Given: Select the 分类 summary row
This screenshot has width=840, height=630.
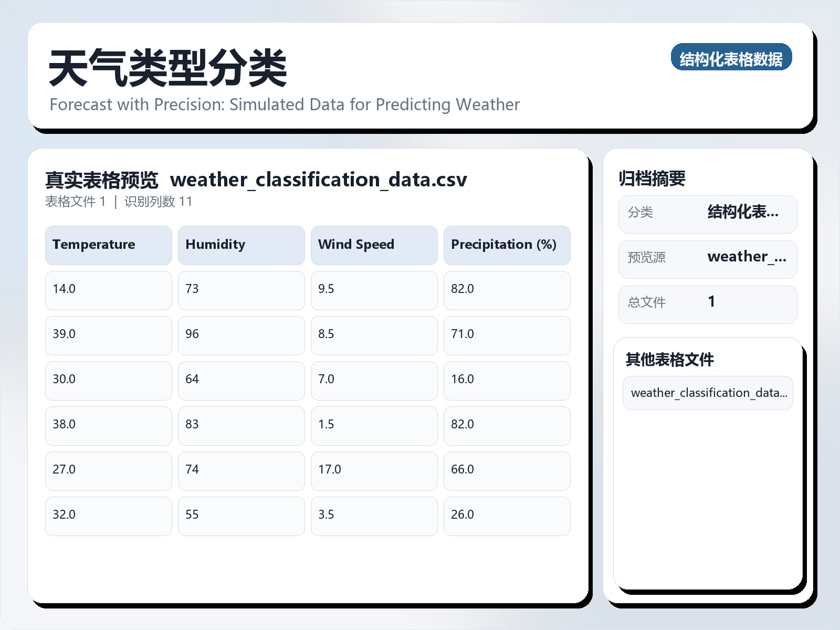Looking at the screenshot, I should [708, 214].
